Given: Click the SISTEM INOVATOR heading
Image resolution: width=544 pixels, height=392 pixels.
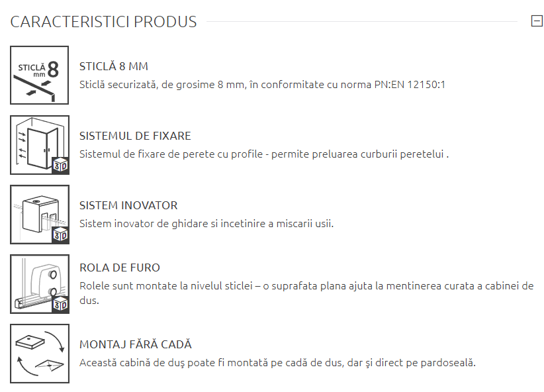Looking at the screenshot, I should click(128, 205).
